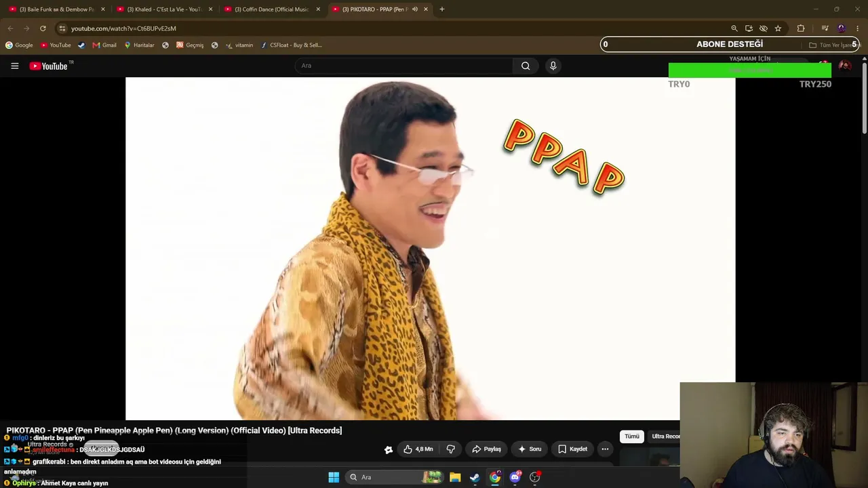Submit search with the magnifier icon
The height and width of the screenshot is (488, 868).
pos(526,66)
